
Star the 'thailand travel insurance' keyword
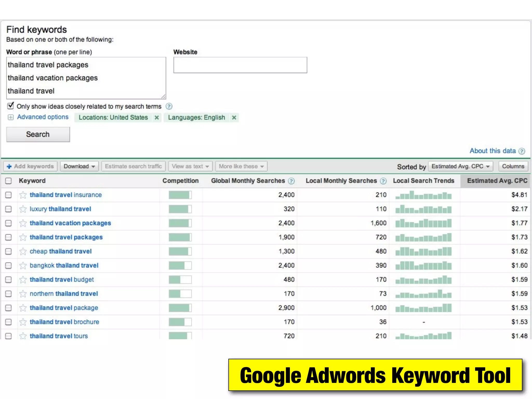pos(23,195)
